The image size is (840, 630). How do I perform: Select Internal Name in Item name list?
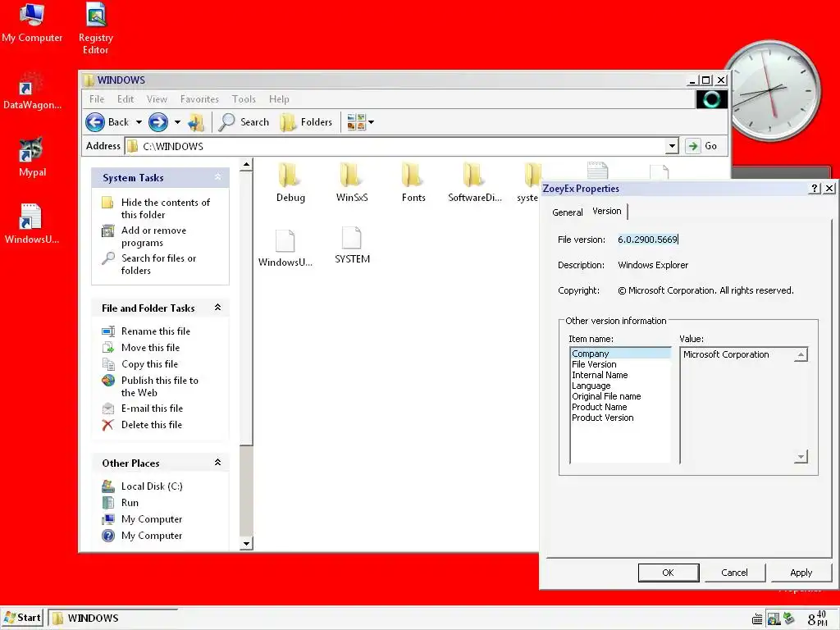point(620,375)
